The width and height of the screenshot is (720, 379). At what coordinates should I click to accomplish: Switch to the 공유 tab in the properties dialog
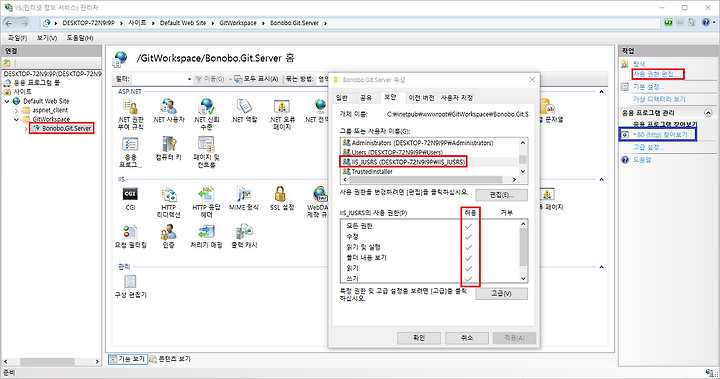click(366, 98)
